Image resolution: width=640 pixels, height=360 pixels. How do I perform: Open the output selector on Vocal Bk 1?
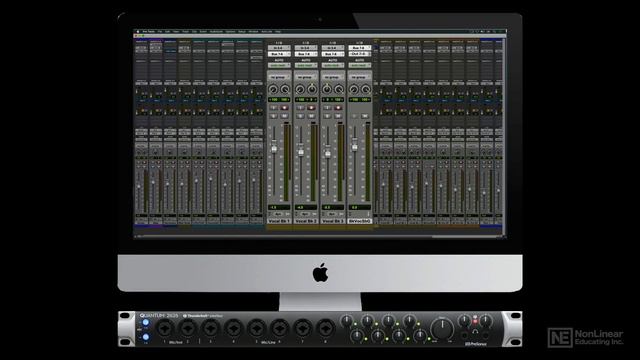(x=279, y=54)
